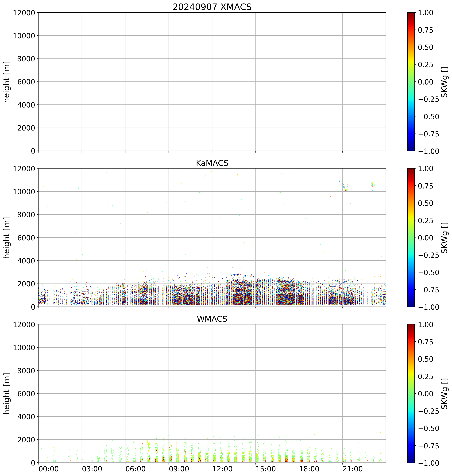Viewport: 452px width, 476px height.
Task: Click the WMACS panel title
Action: 212,319
